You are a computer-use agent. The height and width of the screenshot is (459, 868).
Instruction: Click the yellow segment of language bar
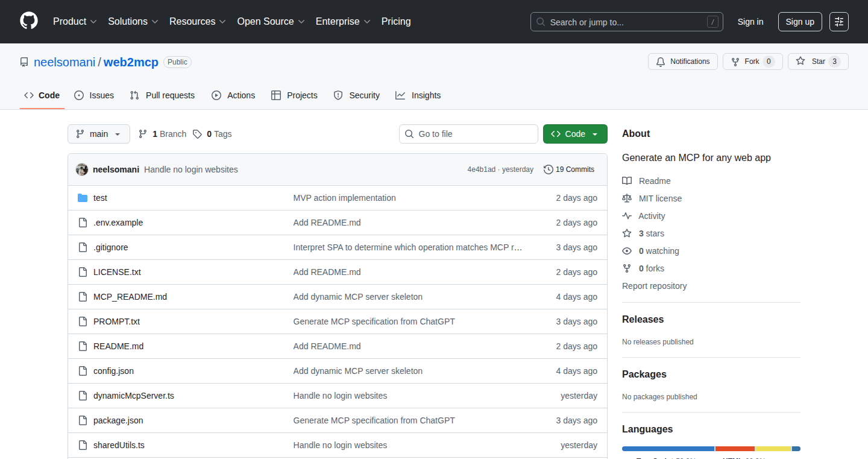click(x=773, y=449)
